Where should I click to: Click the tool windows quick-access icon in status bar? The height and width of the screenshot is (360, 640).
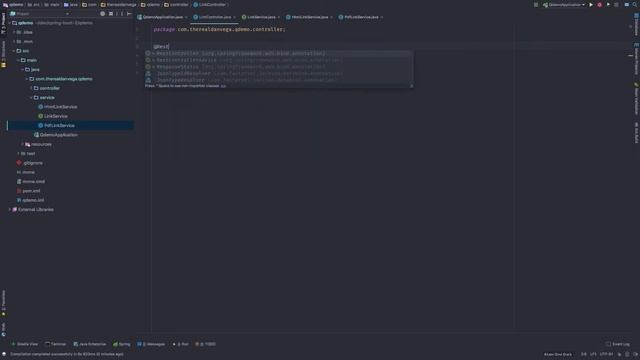coord(4,354)
